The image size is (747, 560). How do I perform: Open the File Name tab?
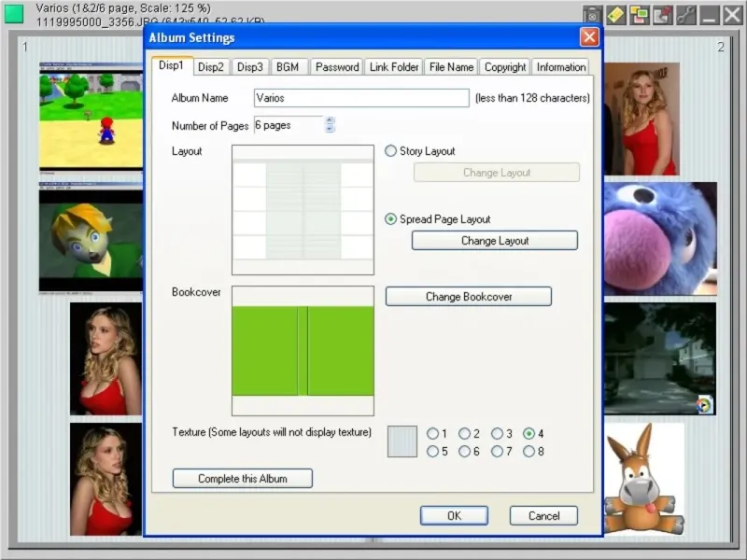451,67
